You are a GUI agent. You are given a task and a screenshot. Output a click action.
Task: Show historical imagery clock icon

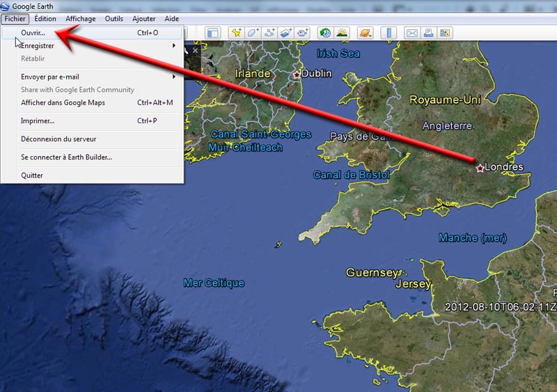[x=325, y=33]
